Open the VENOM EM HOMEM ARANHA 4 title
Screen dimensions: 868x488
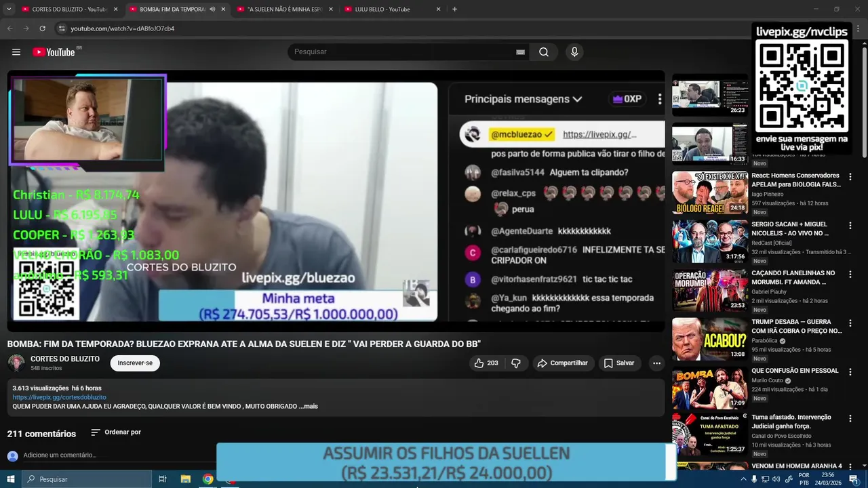tap(797, 466)
